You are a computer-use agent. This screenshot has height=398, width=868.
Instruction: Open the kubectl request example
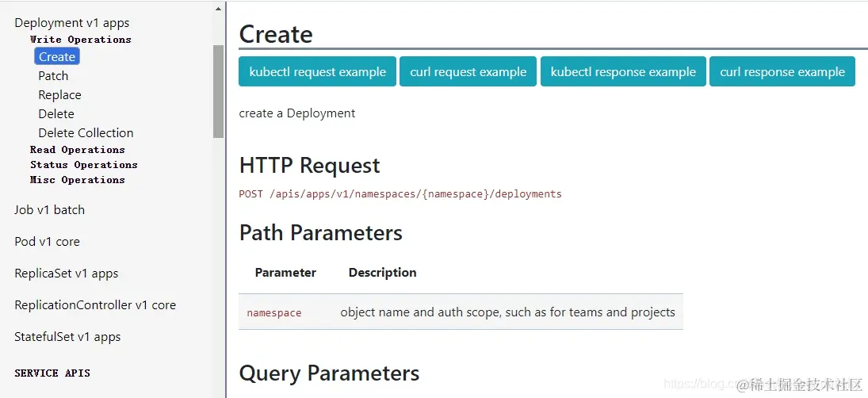(317, 71)
